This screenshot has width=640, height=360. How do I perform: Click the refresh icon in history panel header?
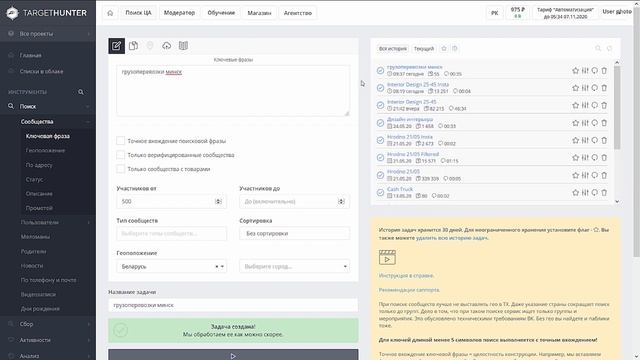point(609,49)
